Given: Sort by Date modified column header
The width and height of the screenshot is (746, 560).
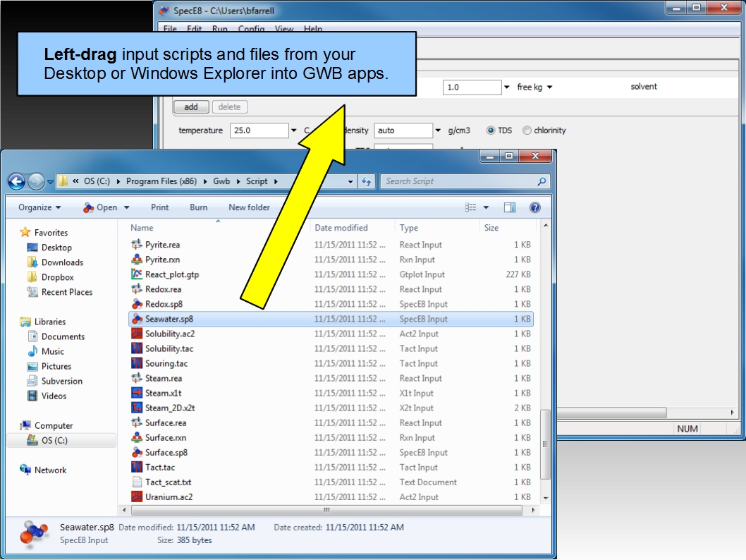Looking at the screenshot, I should [341, 228].
